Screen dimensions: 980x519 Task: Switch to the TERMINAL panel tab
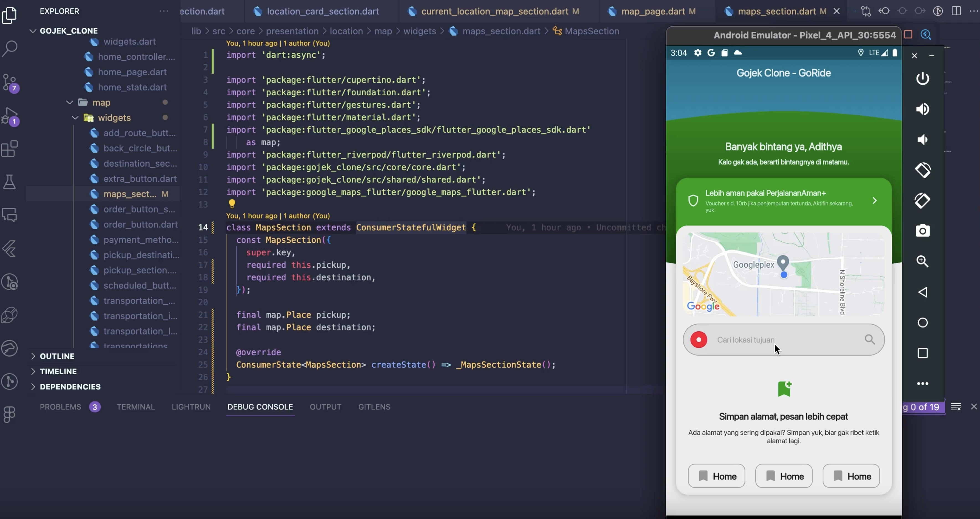[136, 407]
